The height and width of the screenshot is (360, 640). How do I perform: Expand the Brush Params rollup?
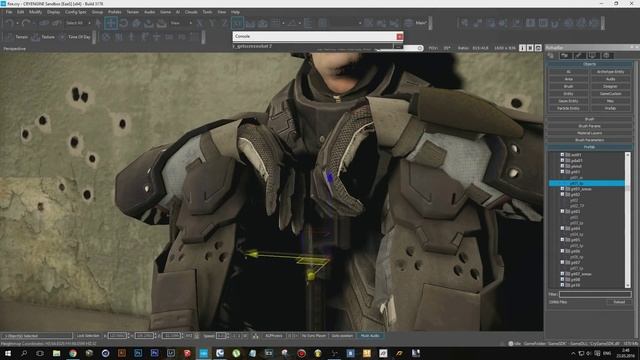[589, 126]
